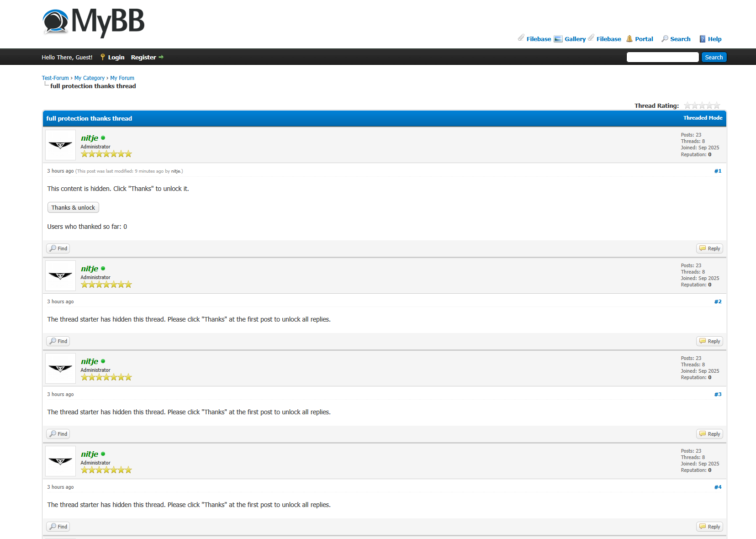Focus the search input field

[662, 57]
